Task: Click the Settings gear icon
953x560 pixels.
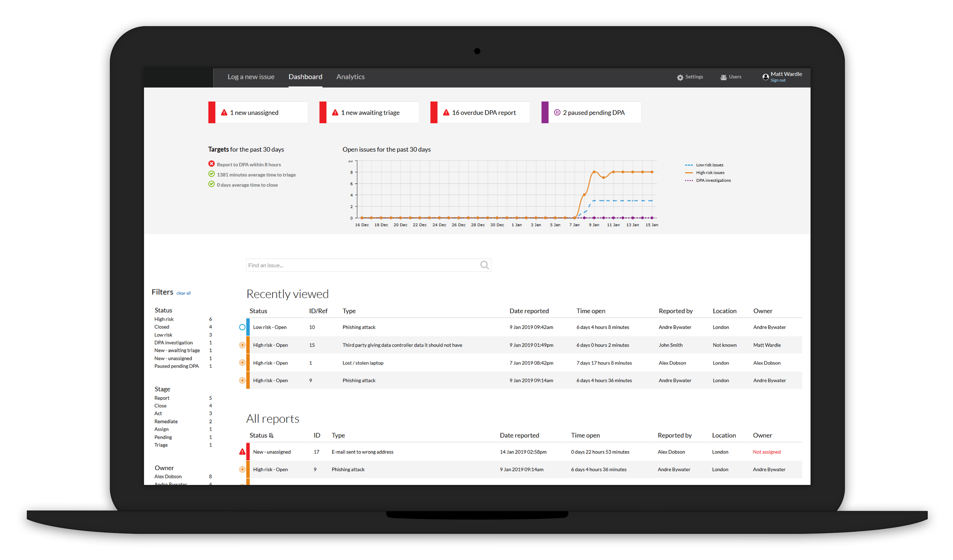Action: point(680,77)
